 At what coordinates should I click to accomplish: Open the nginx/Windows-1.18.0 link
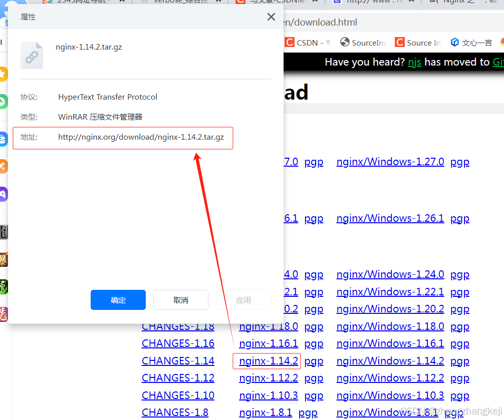pos(390,326)
